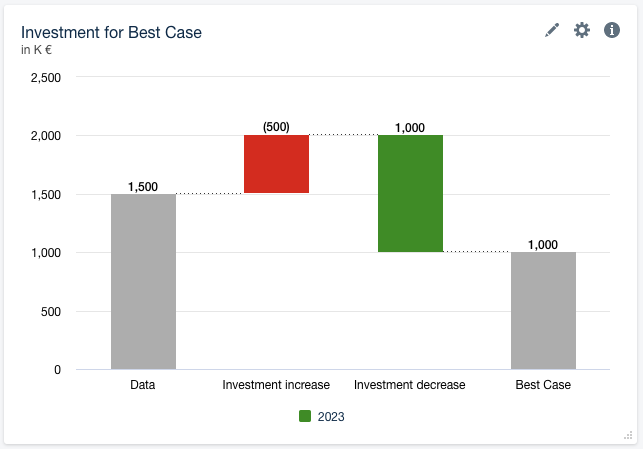
Task: Click the 'in K €' subtitle
Action: pos(36,50)
